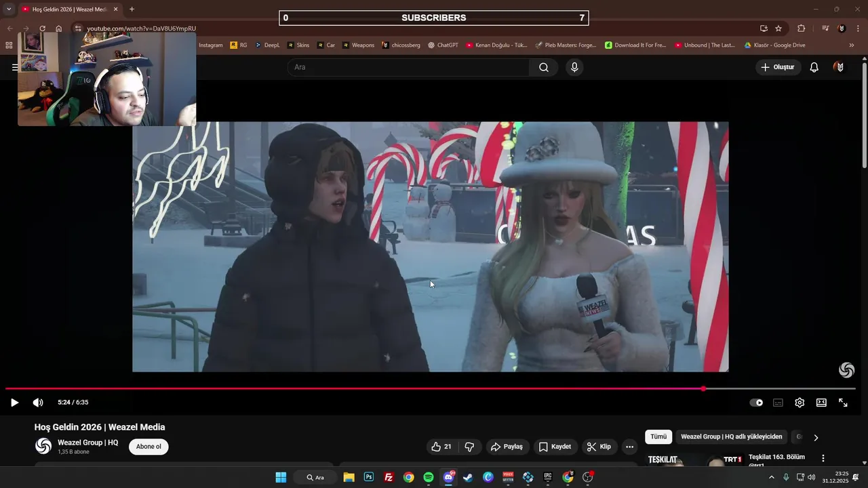Select Weazel Group | HQ adlı yükleyiciden chip
The height and width of the screenshot is (488, 868).
[731, 437]
